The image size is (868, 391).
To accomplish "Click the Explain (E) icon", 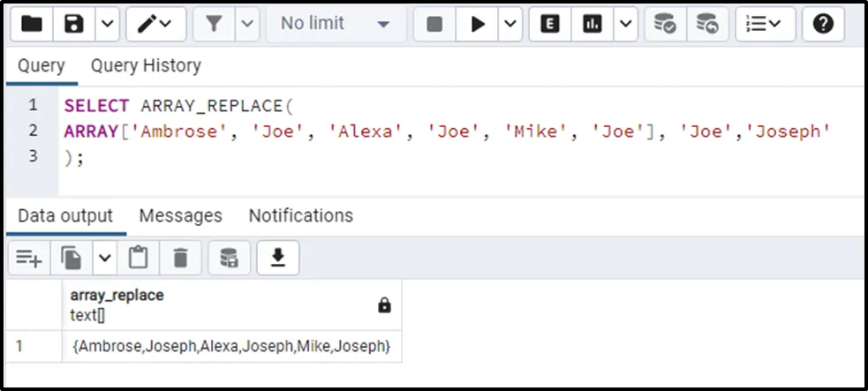I will tap(549, 25).
